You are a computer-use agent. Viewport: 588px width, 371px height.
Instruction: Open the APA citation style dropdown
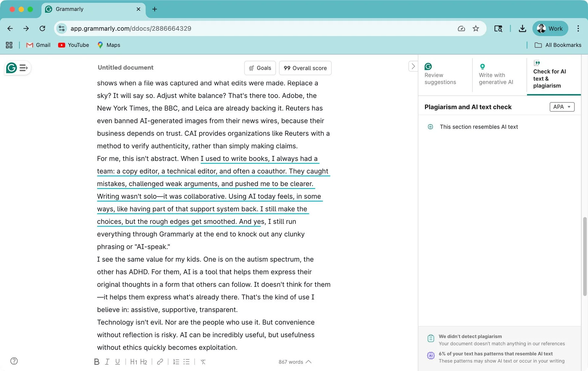pos(562,107)
